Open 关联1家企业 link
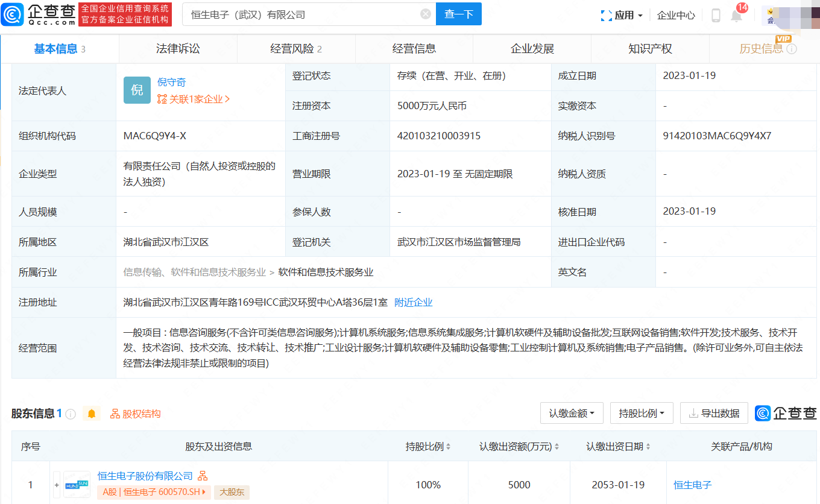Viewport: 820px width, 504px height. (x=194, y=99)
